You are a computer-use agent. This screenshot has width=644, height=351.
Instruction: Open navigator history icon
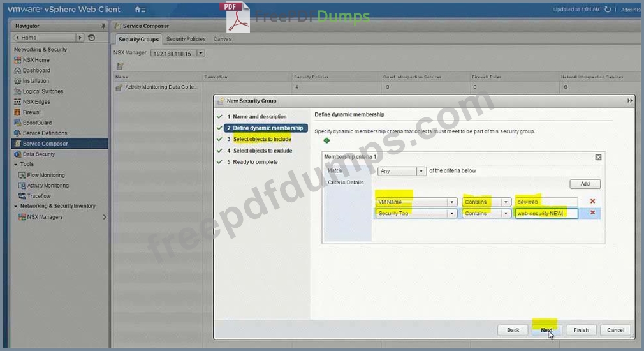coord(92,38)
